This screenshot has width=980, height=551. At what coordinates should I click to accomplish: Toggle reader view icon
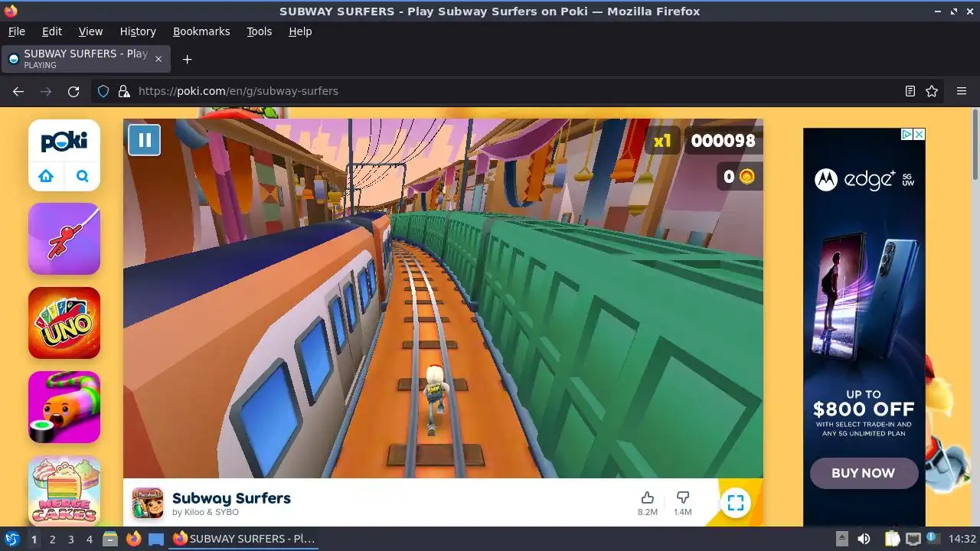910,91
